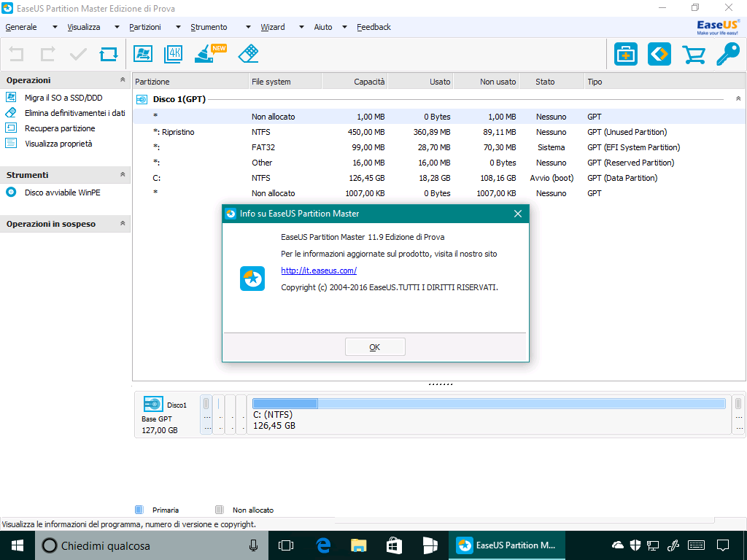This screenshot has height=560, width=747.
Task: Open the 4K alignment tool
Action: [173, 54]
